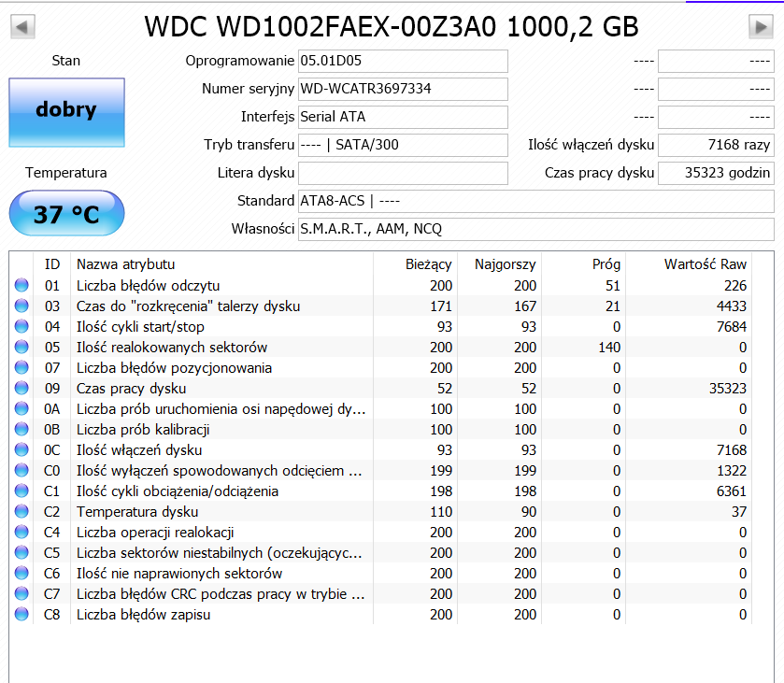Click the Standard field ATA8-ACS
This screenshot has width=784, height=683.
536,201
